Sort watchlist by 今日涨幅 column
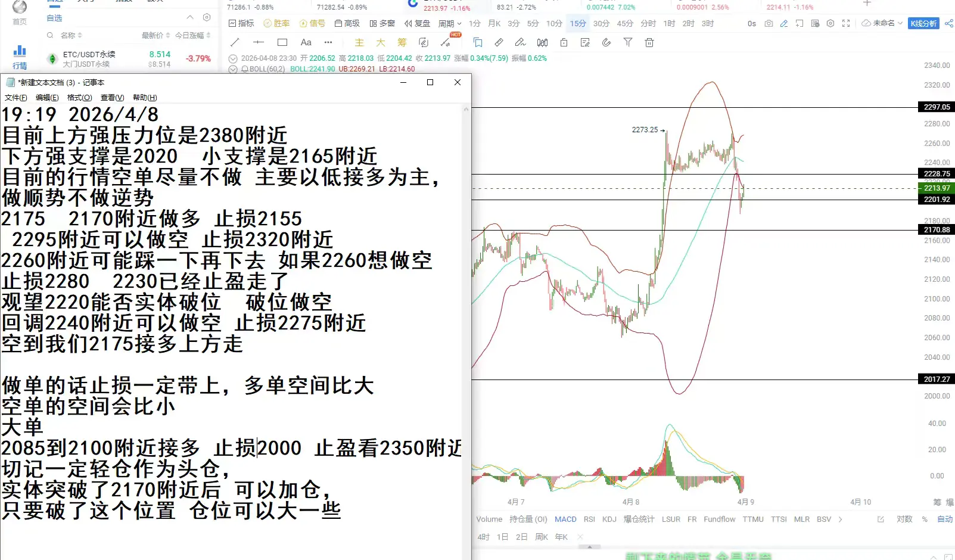955x560 pixels. coord(192,35)
